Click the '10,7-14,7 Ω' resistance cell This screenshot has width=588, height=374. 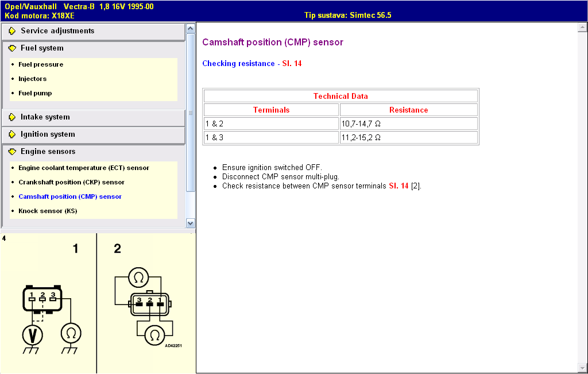(409, 124)
